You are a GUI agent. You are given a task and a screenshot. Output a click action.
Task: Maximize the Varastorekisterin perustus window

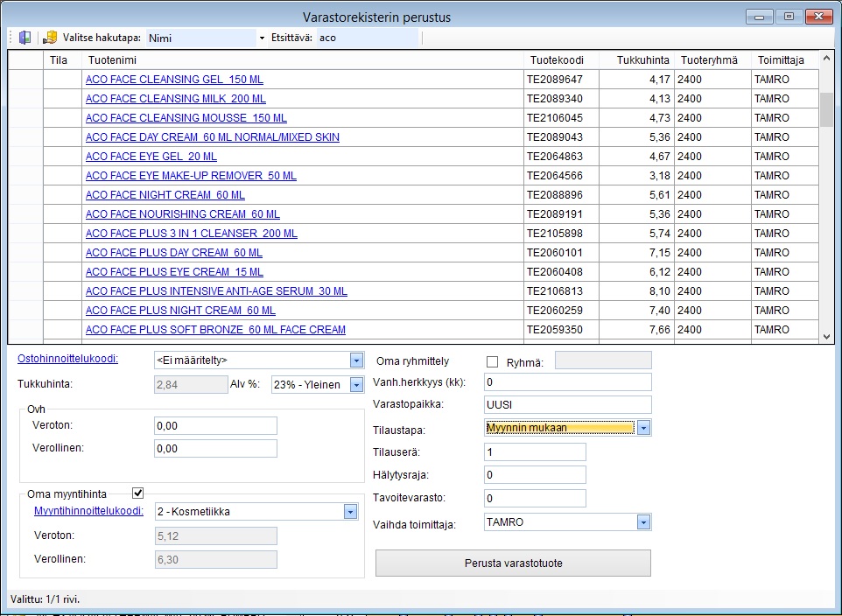pyautogui.click(x=789, y=17)
